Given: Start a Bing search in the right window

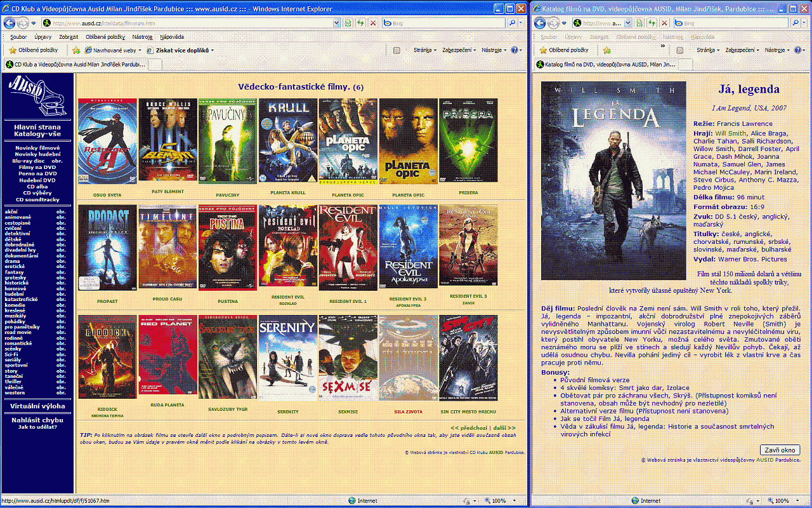Looking at the screenshot, I should tap(796, 23).
